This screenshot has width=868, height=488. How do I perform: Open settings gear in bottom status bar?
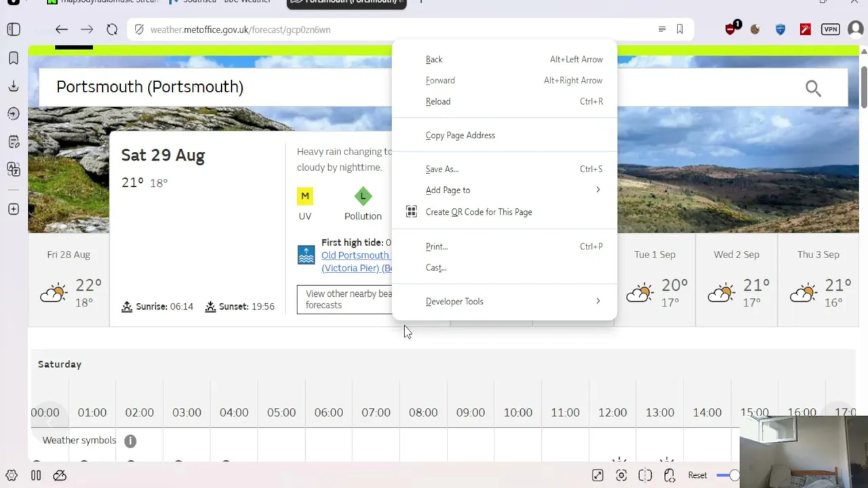point(12,476)
